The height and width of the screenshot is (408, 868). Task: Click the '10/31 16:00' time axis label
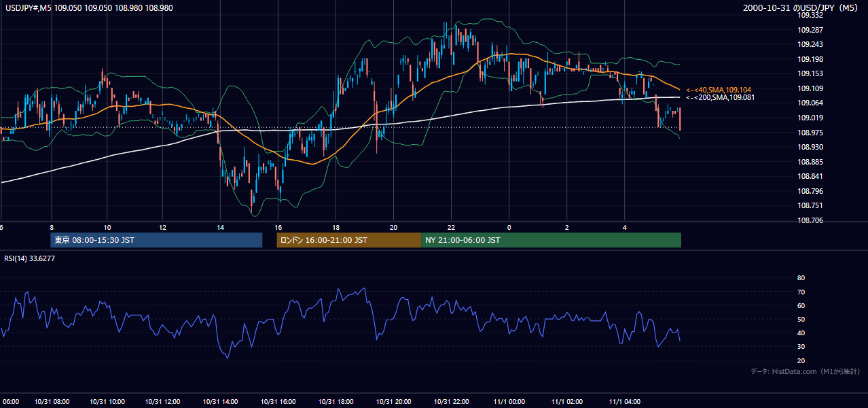(278, 402)
